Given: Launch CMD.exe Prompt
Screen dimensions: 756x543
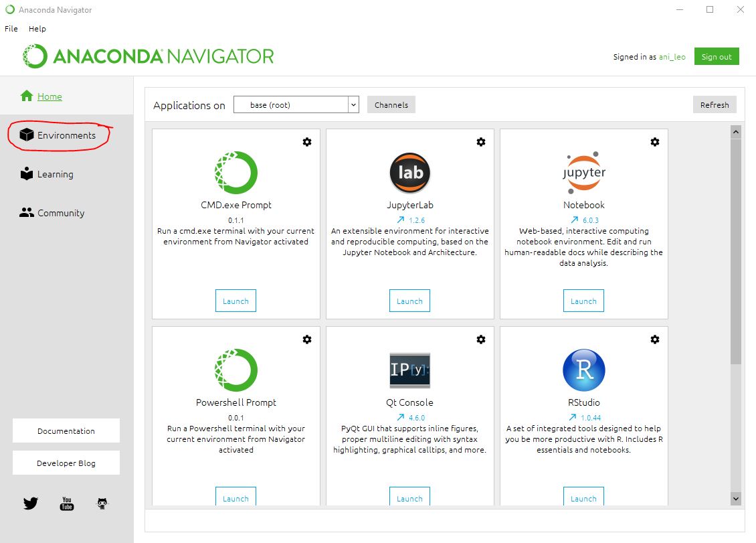Looking at the screenshot, I should point(235,301).
